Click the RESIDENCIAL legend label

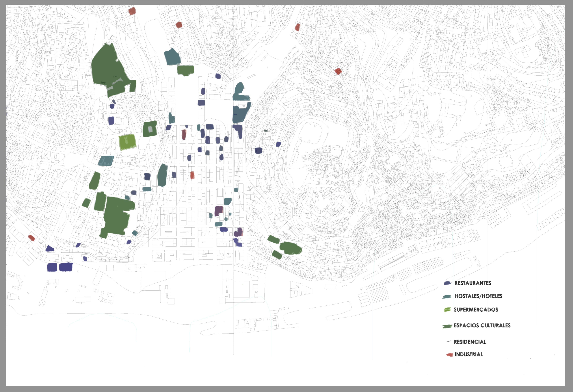[x=470, y=342]
